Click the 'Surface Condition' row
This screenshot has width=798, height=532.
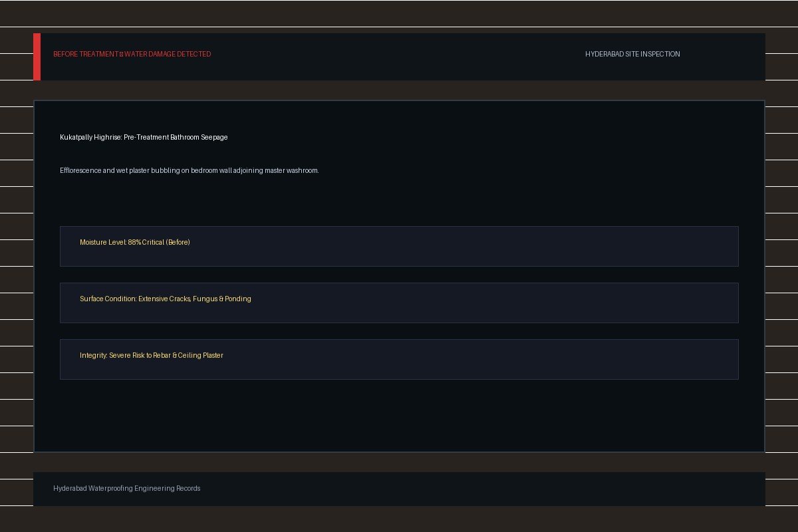click(399, 303)
